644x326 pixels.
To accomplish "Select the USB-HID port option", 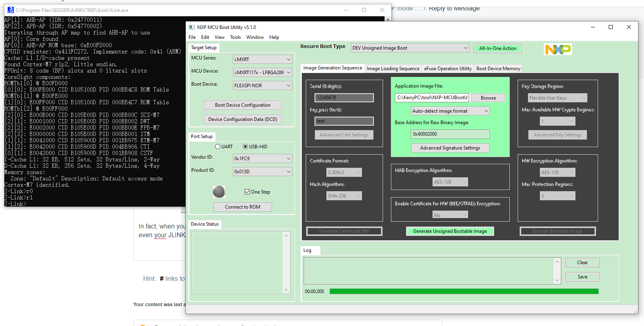I will 255,147.
